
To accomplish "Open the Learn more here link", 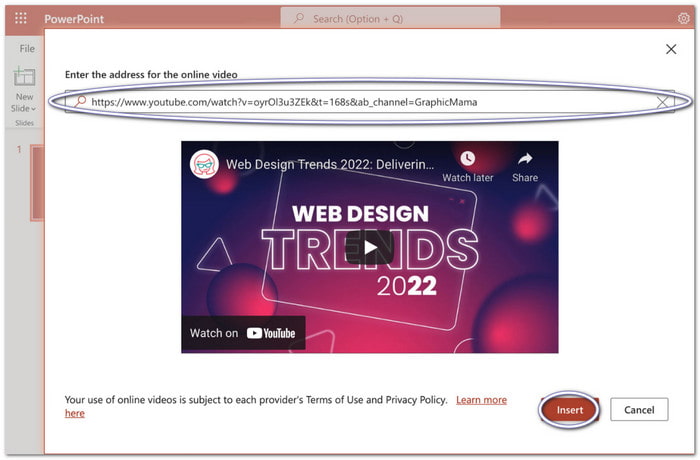I will coord(481,400).
